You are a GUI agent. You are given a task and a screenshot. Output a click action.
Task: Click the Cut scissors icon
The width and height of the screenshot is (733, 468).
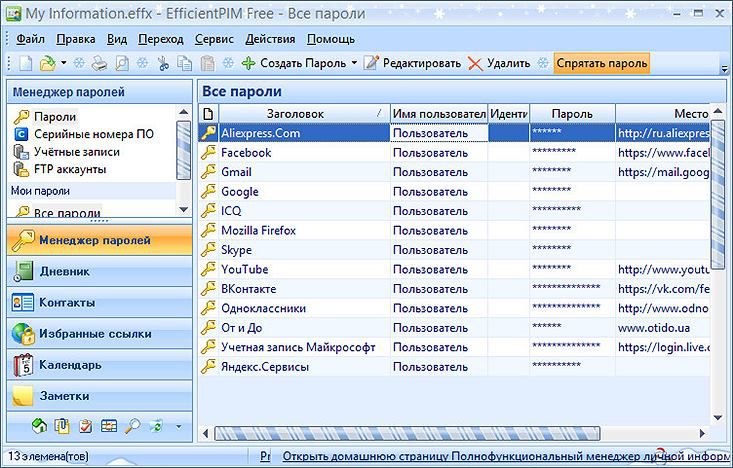(163, 63)
